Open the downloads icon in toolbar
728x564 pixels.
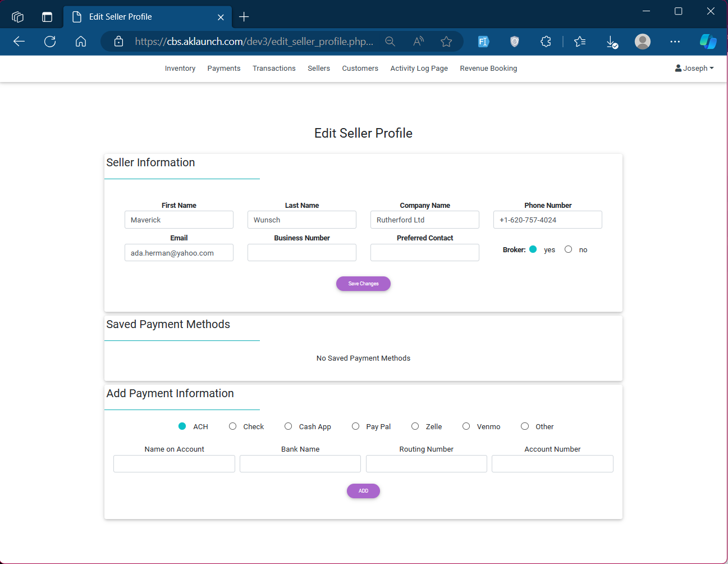(612, 42)
